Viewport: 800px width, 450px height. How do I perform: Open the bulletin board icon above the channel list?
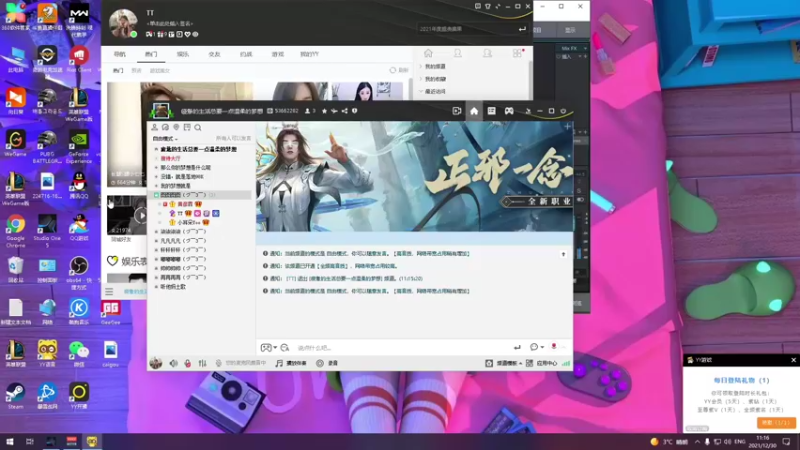pos(187,128)
